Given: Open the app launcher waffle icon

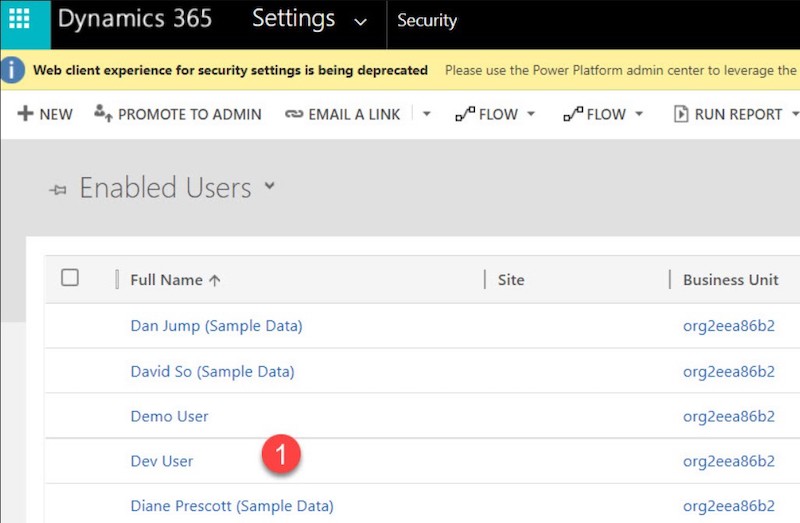Looking at the screenshot, I should pyautogui.click(x=19, y=19).
